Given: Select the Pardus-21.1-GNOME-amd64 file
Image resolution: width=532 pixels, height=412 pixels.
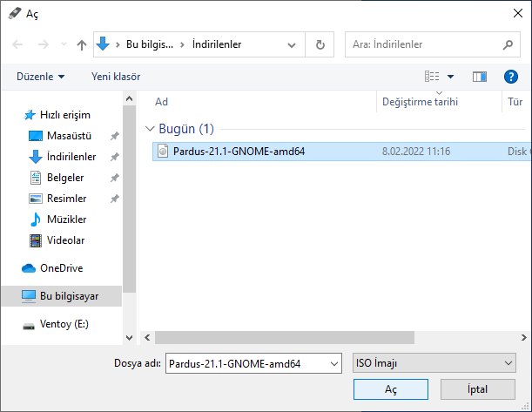Looking at the screenshot, I should 239,152.
